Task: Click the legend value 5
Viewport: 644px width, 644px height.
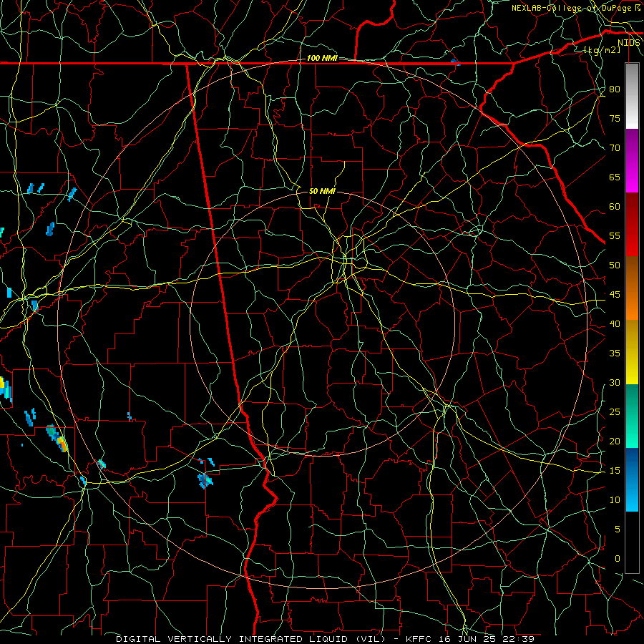Action: (x=618, y=530)
